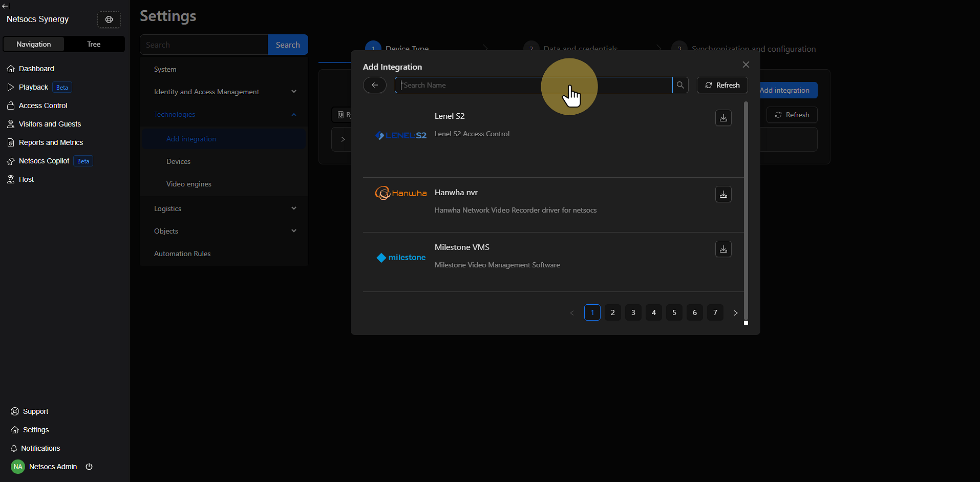Download the Milestone VMS integration

(x=723, y=249)
